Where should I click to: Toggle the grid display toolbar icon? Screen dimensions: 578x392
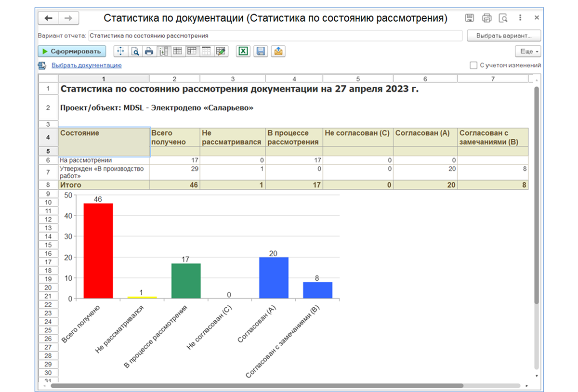point(177,51)
